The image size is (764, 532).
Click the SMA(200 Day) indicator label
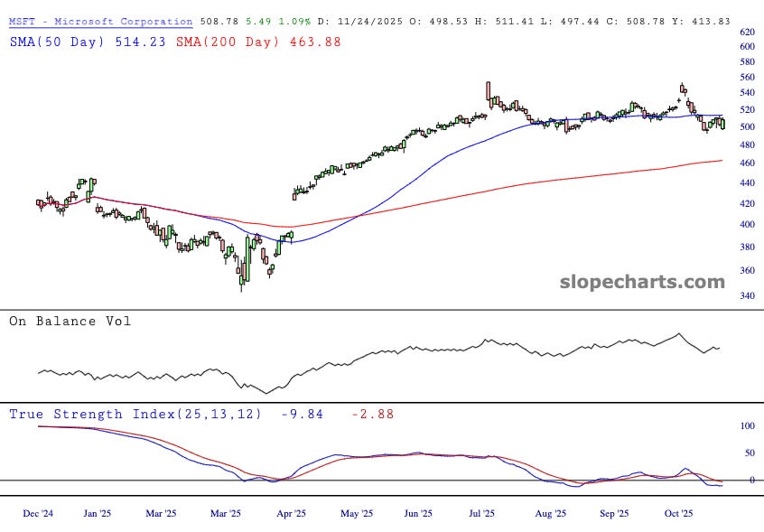pyautogui.click(x=228, y=42)
